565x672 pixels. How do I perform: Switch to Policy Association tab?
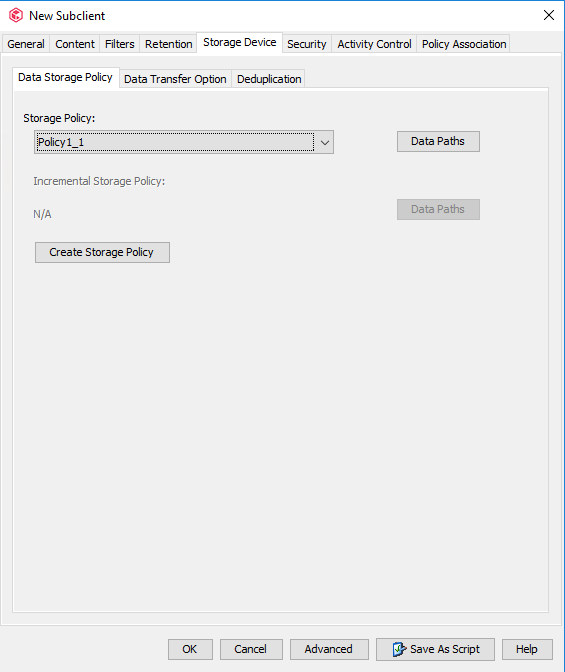[x=464, y=44]
